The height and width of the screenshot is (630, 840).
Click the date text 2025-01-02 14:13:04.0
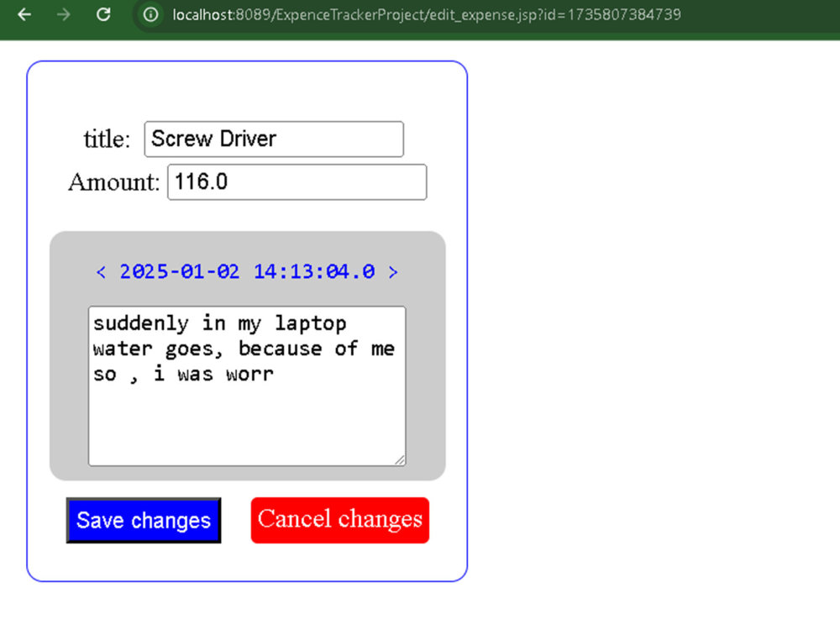(247, 271)
